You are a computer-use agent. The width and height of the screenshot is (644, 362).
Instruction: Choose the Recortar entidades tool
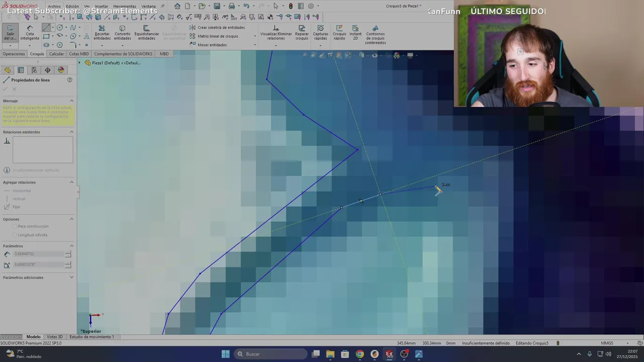click(x=102, y=33)
